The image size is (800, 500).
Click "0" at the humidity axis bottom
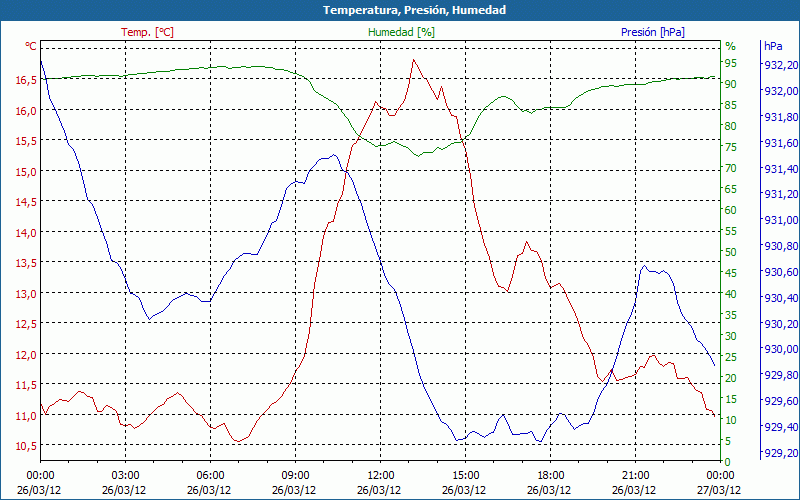(x=728, y=462)
